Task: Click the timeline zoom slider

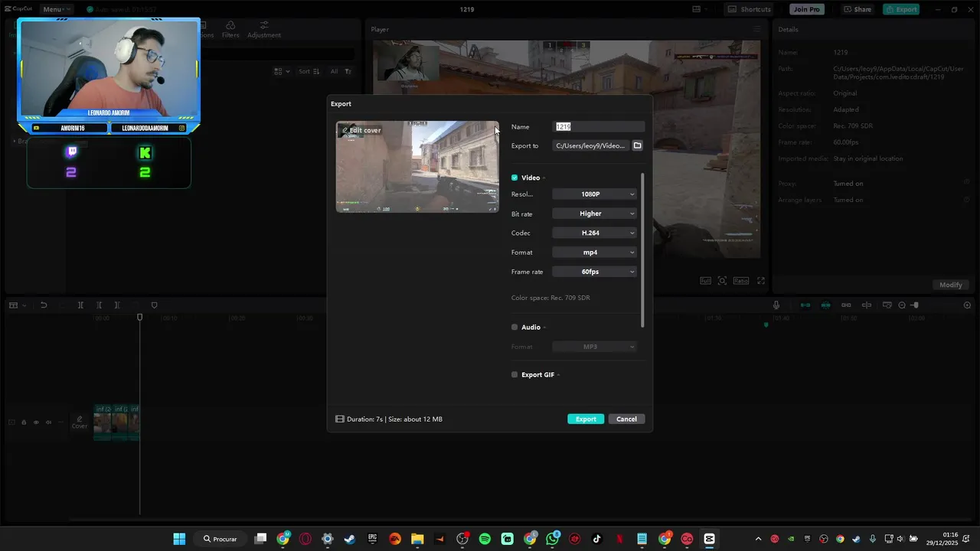Action: [916, 305]
